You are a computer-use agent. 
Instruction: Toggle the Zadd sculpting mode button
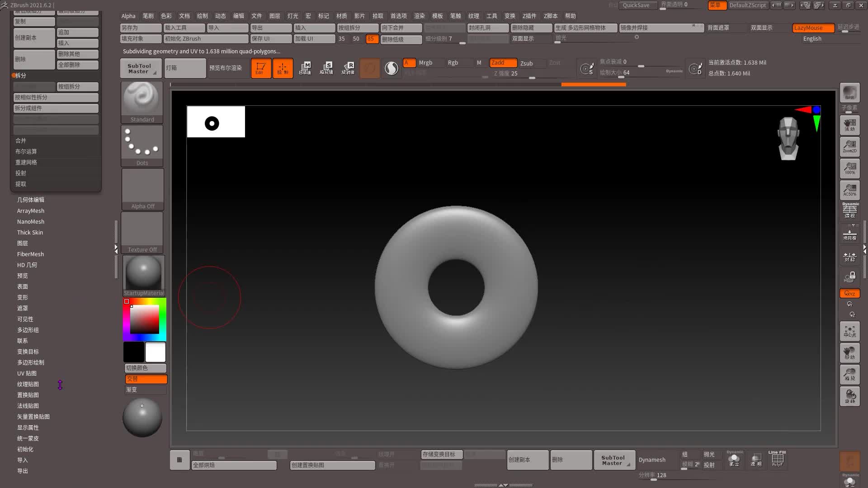pyautogui.click(x=498, y=62)
